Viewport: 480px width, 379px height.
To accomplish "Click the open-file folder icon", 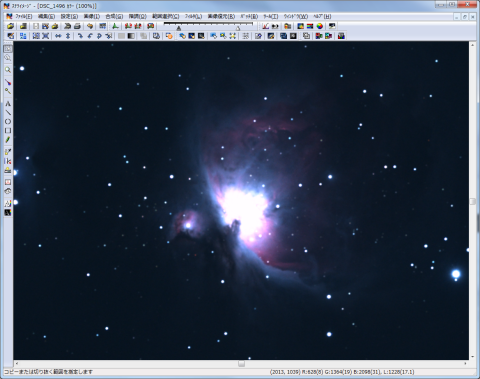I will point(11,26).
